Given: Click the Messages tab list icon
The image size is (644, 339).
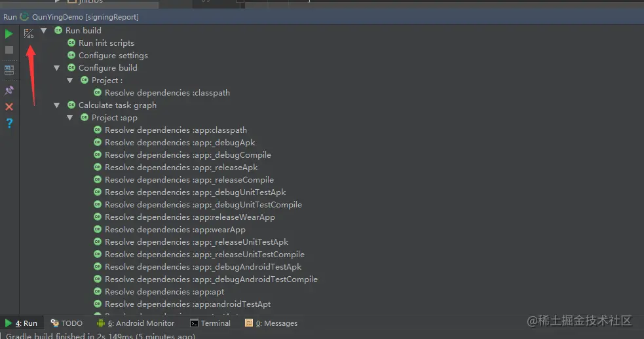Looking at the screenshot, I should [x=248, y=323].
